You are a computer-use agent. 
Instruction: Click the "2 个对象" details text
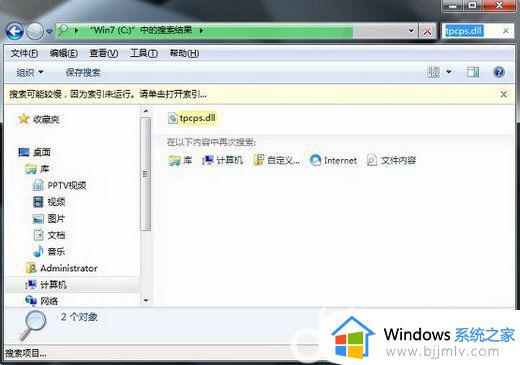79,317
